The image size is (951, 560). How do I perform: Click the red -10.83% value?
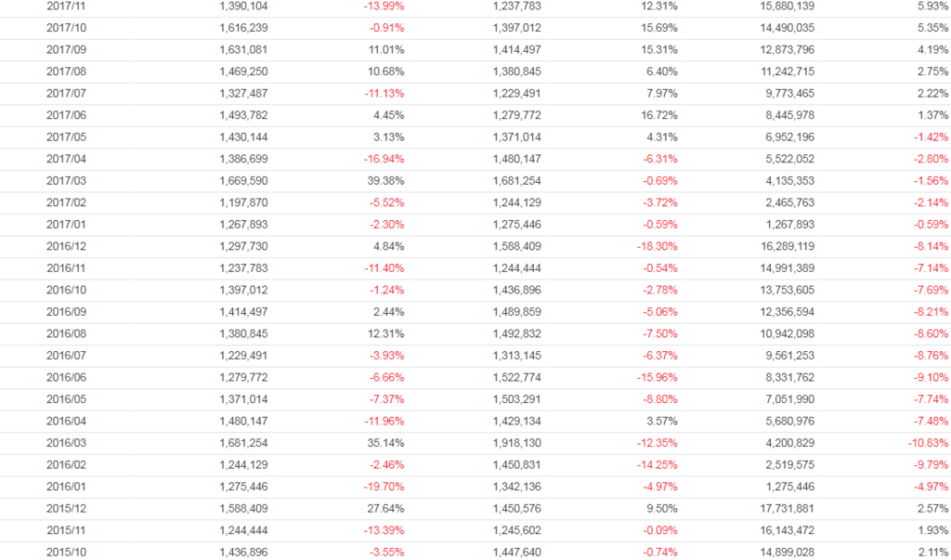[x=926, y=443]
